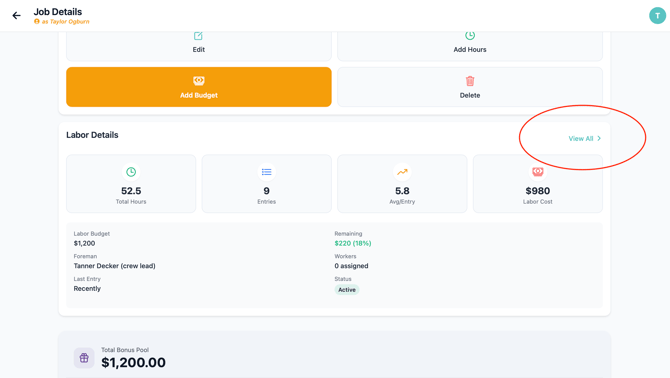
Task: Click the Workers field label
Action: (x=345, y=256)
